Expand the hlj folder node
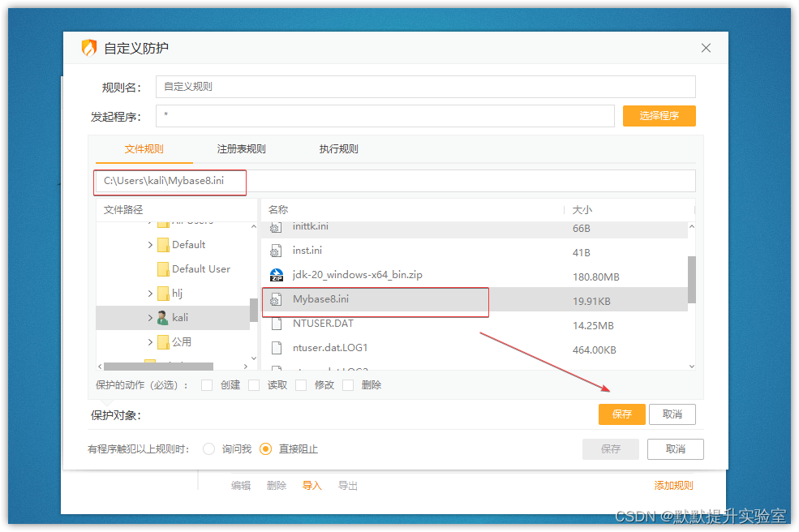Image resolution: width=799 pixels, height=532 pixels. (150, 294)
